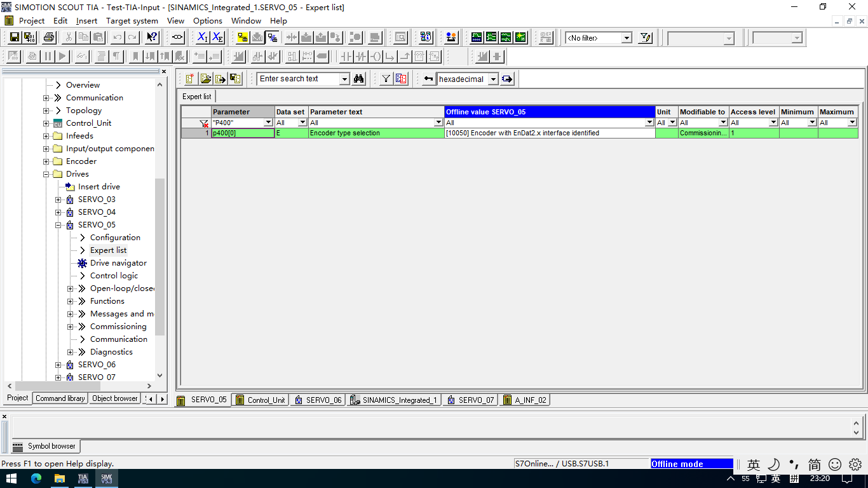
Task: Switch to the Object browser tab
Action: click(x=115, y=398)
